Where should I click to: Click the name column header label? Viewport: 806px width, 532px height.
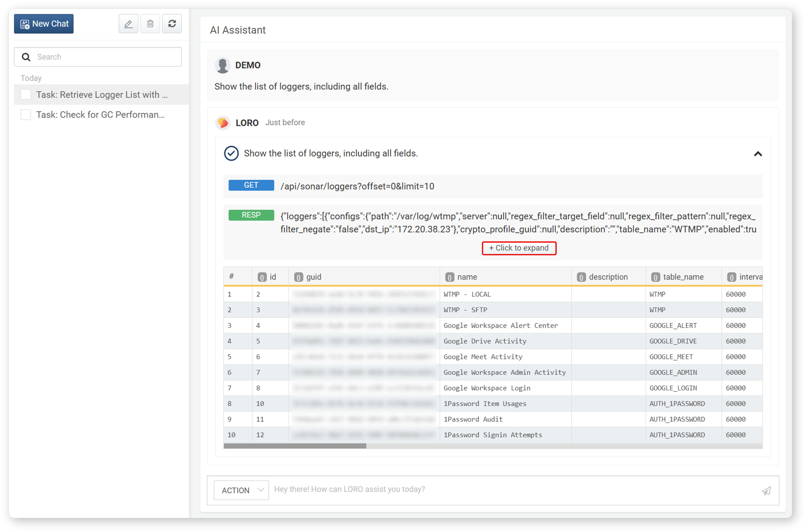pyautogui.click(x=467, y=277)
